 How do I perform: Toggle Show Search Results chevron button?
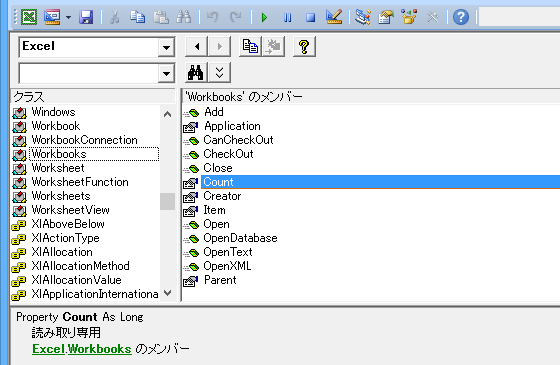(219, 73)
